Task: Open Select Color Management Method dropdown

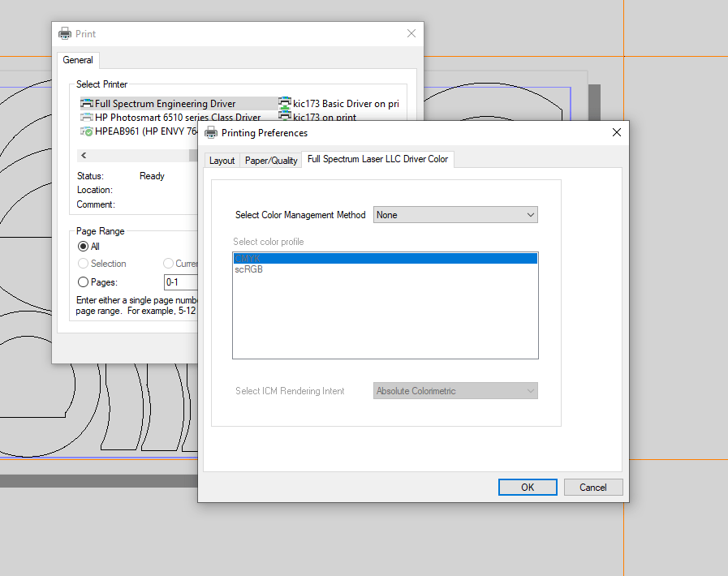Action: click(x=455, y=215)
